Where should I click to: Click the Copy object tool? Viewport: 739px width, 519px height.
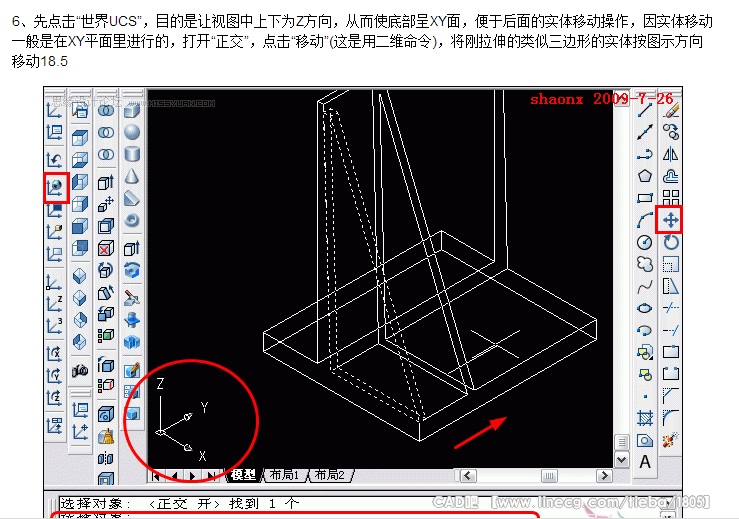click(671, 132)
